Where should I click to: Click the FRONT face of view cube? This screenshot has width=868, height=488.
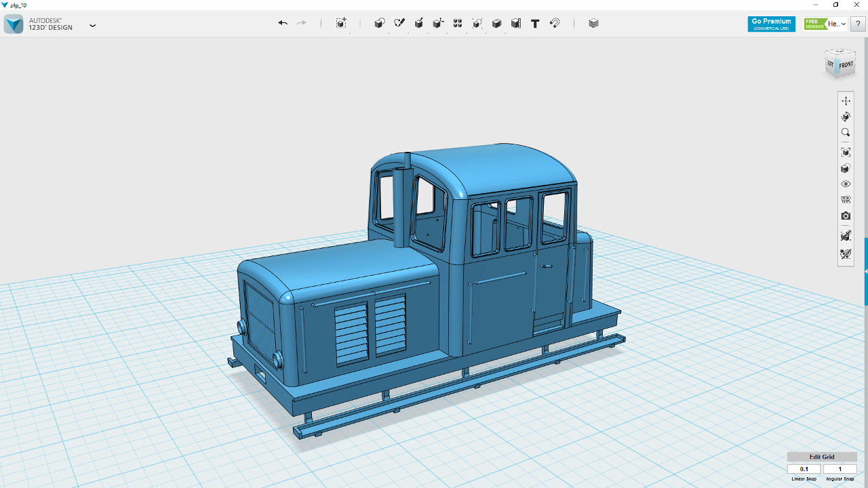pos(846,66)
